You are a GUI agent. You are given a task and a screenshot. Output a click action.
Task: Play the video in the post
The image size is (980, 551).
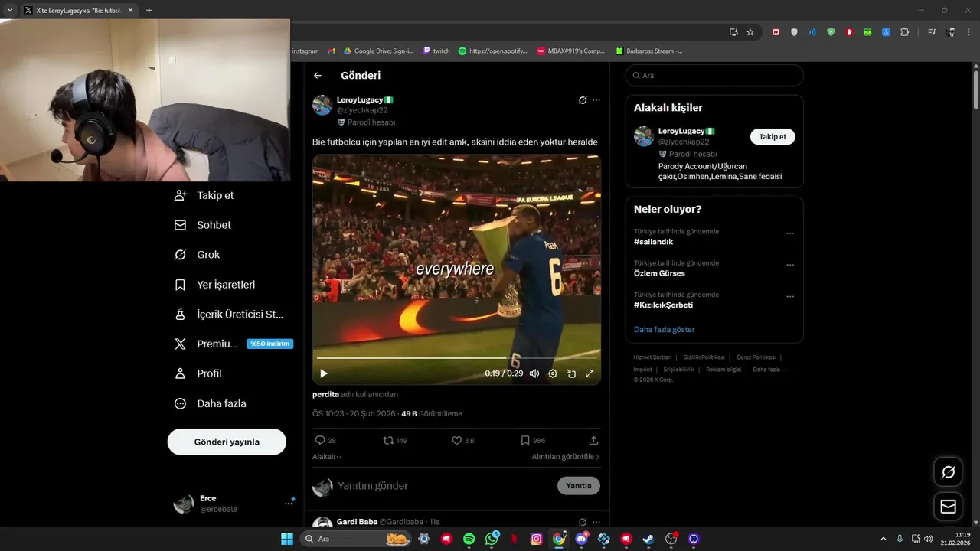pyautogui.click(x=324, y=373)
